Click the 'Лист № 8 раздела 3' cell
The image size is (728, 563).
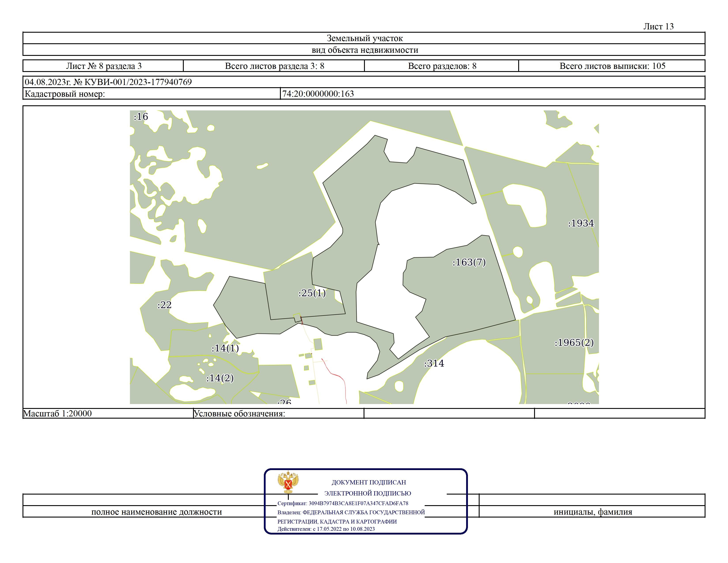coord(103,66)
